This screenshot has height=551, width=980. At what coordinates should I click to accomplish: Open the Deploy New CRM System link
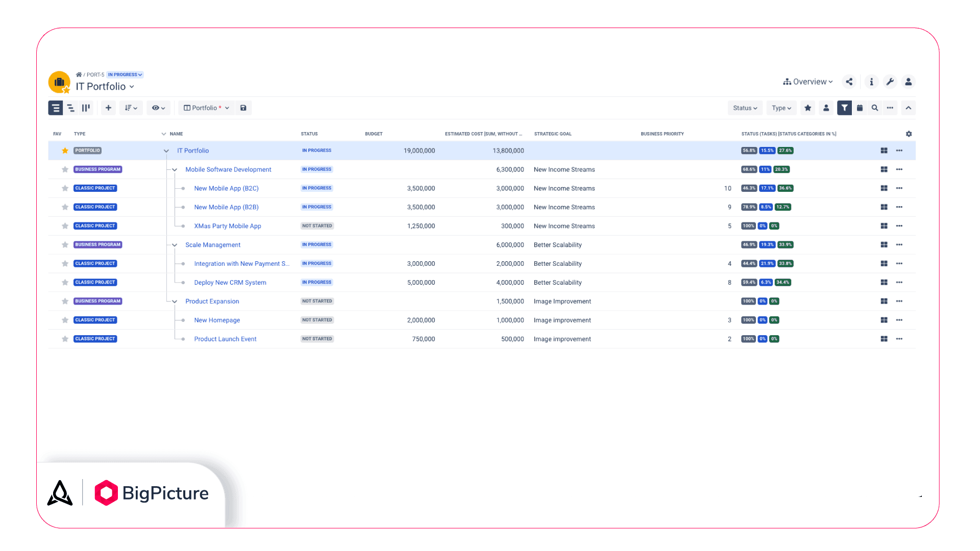230,283
